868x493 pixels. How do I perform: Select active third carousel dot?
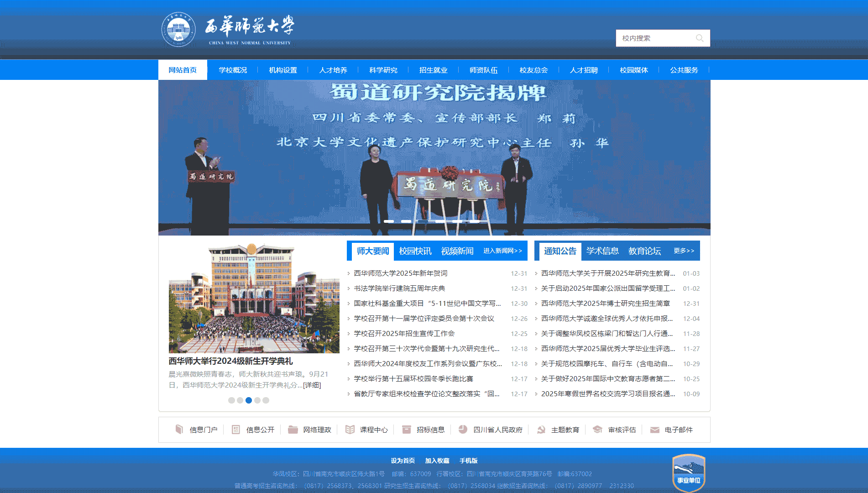click(249, 400)
